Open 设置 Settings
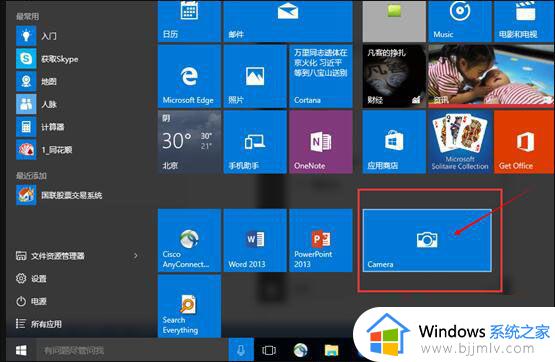The height and width of the screenshot is (362, 555). click(31, 278)
